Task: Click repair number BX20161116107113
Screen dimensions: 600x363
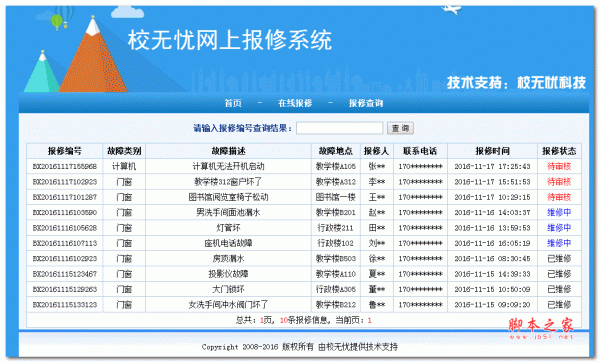Action: (x=65, y=243)
